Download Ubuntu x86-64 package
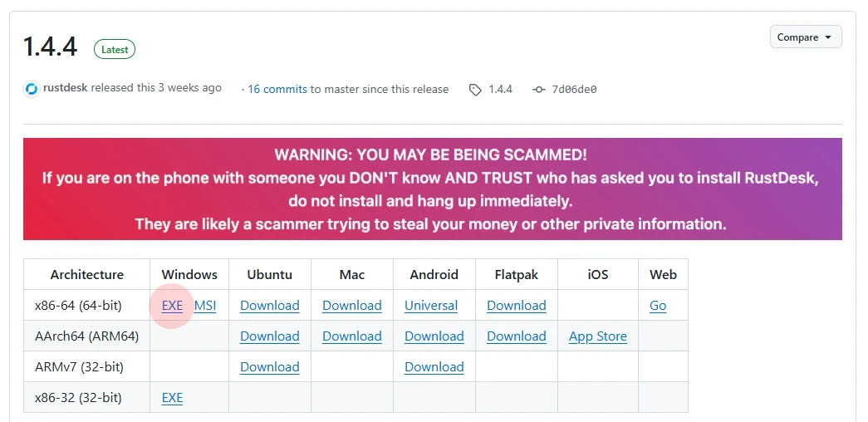 pyautogui.click(x=269, y=306)
